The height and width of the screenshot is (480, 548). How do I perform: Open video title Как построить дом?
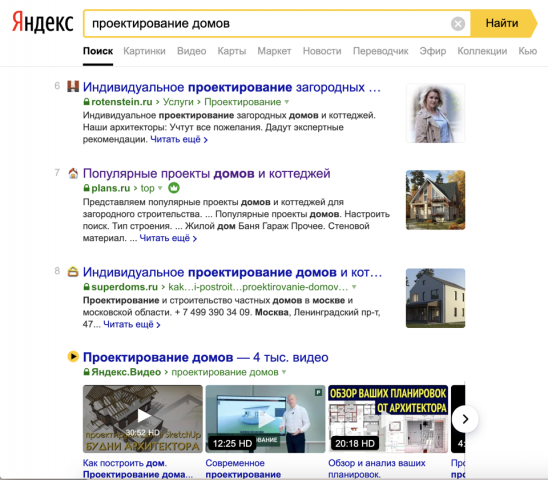tap(137, 468)
